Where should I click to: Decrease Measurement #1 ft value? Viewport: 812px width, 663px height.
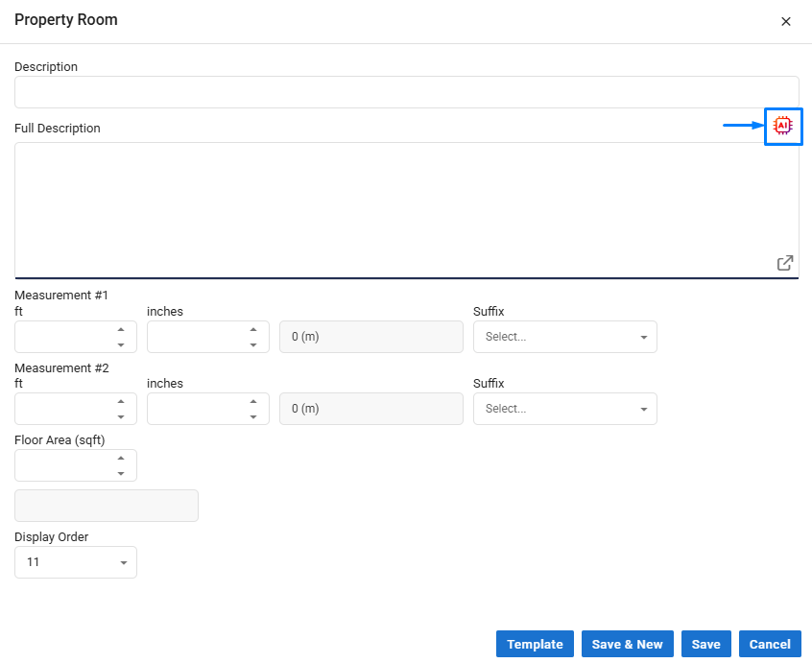pyautogui.click(x=121, y=344)
